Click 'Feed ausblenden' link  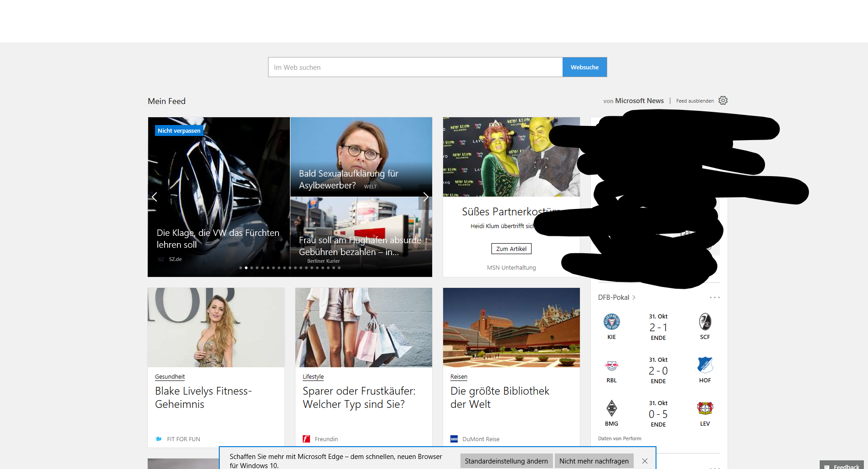[695, 101]
